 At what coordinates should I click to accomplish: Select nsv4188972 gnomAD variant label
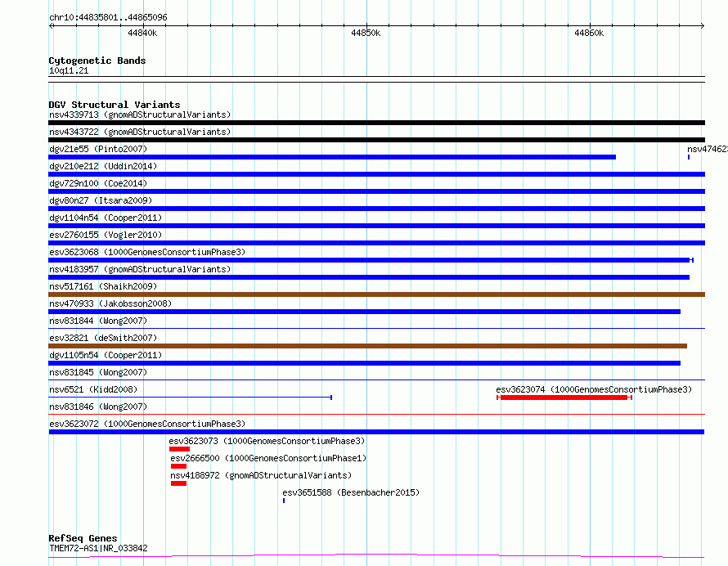[261, 475]
